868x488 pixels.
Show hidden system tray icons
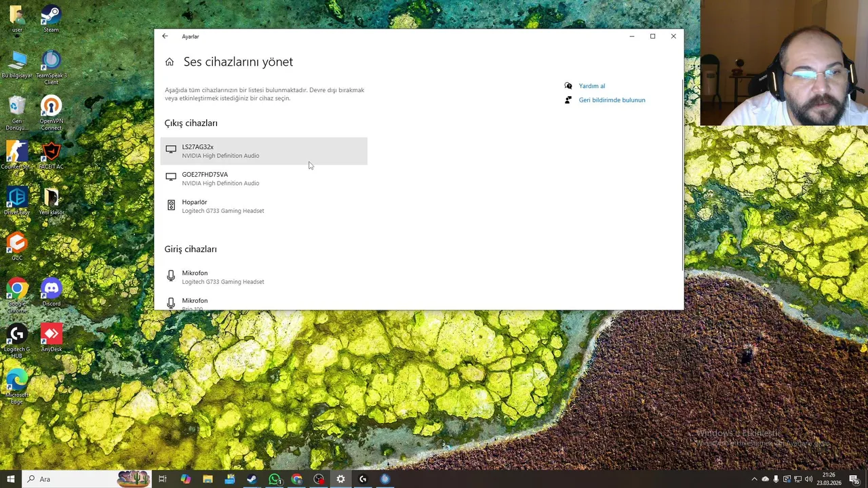point(754,479)
